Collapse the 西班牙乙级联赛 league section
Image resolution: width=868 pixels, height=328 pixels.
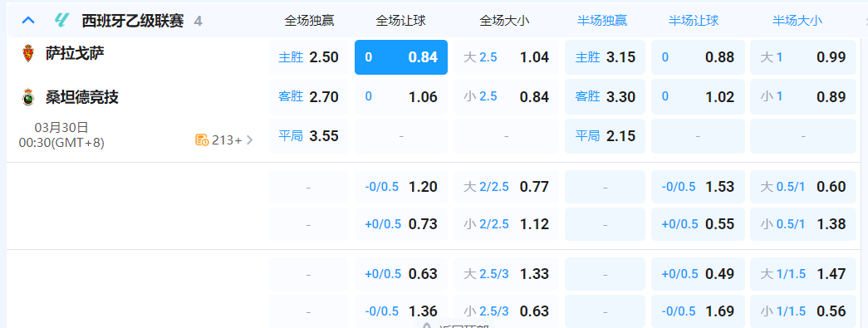click(27, 21)
